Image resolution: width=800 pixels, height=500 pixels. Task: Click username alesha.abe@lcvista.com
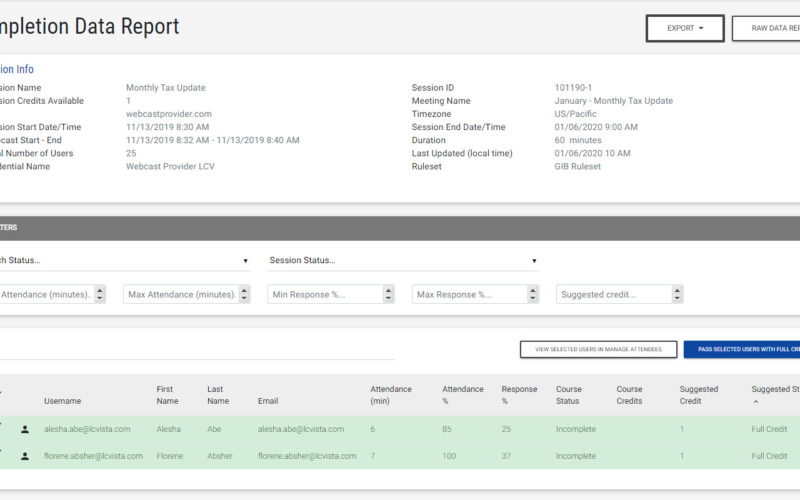[x=87, y=429]
